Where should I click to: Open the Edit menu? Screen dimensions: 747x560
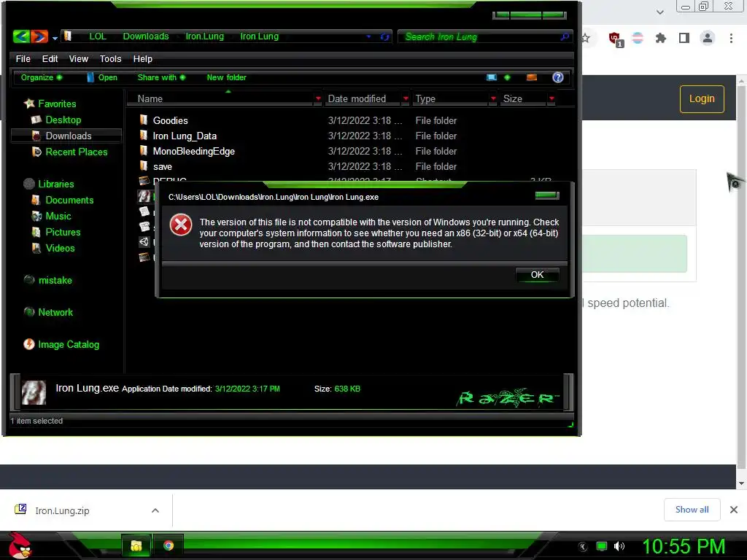(50, 58)
